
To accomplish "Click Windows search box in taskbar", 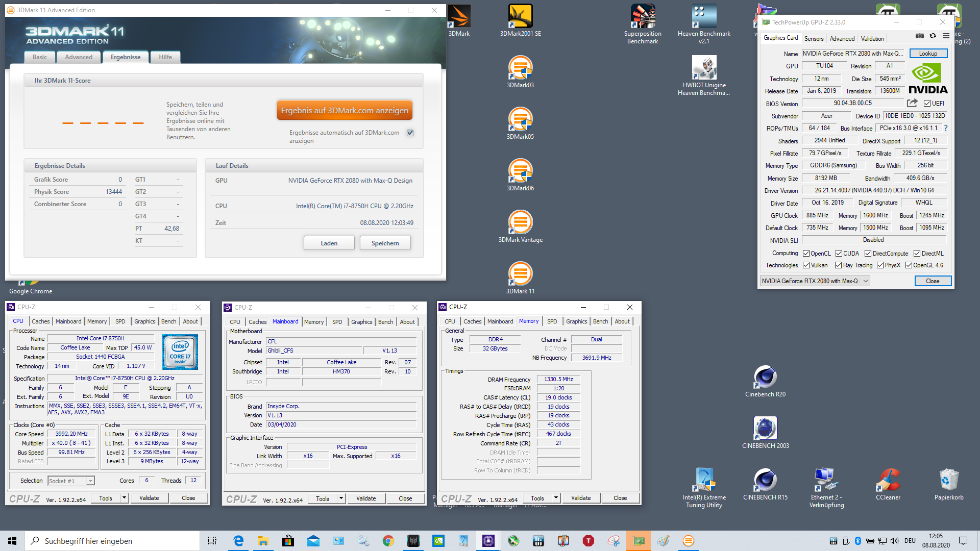I will (x=112, y=541).
